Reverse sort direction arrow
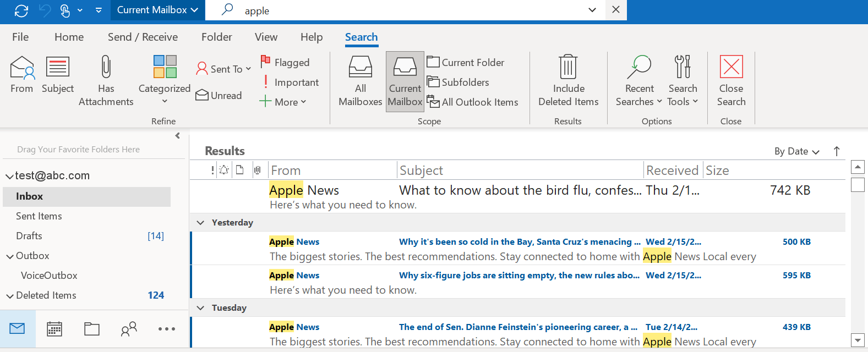 pos(837,151)
